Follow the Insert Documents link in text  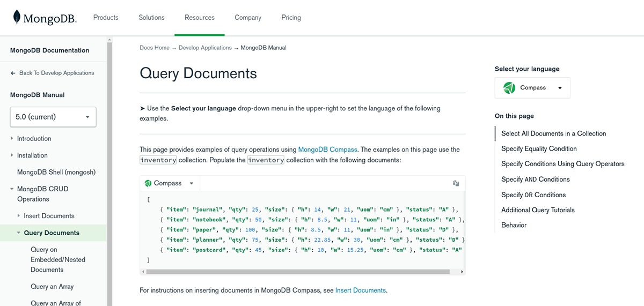(360, 290)
